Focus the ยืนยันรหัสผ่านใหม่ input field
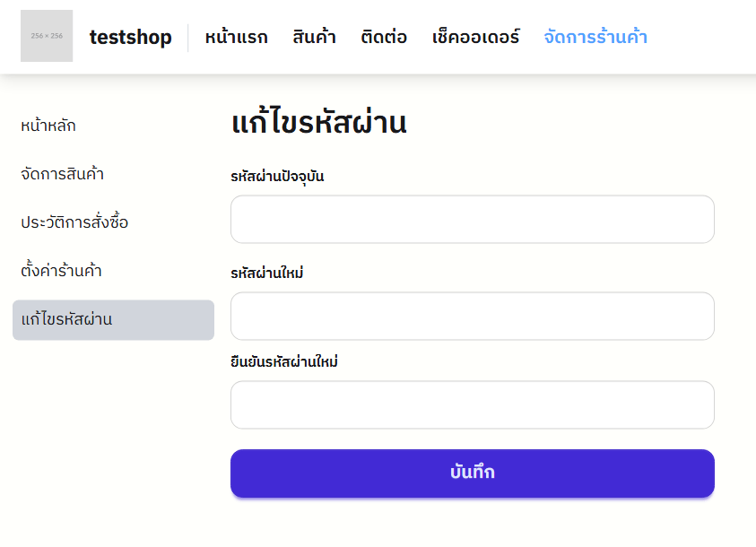The width and height of the screenshot is (756, 547). (472, 404)
